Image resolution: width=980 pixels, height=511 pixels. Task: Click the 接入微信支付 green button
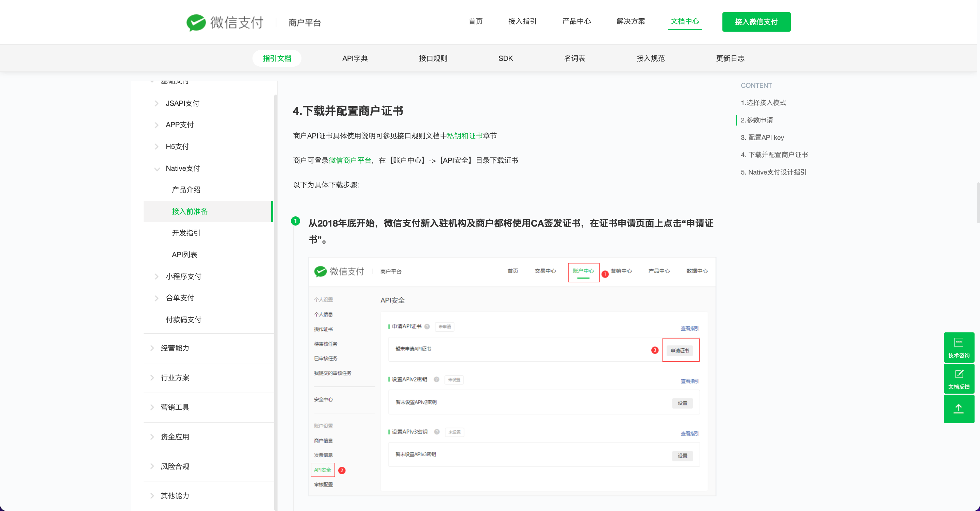pyautogui.click(x=756, y=22)
